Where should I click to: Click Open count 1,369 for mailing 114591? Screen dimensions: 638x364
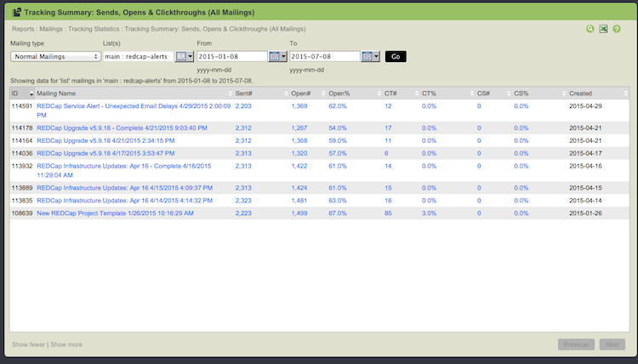299,106
